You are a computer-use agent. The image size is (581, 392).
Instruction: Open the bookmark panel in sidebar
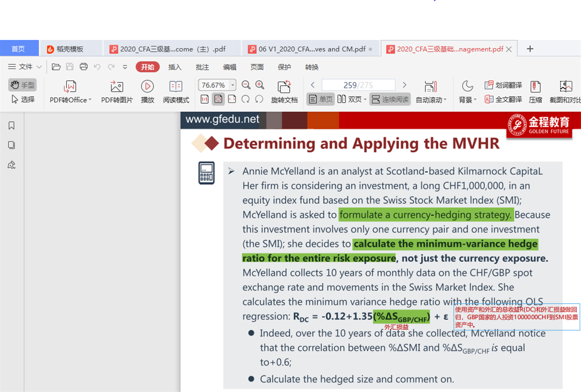pos(11,126)
